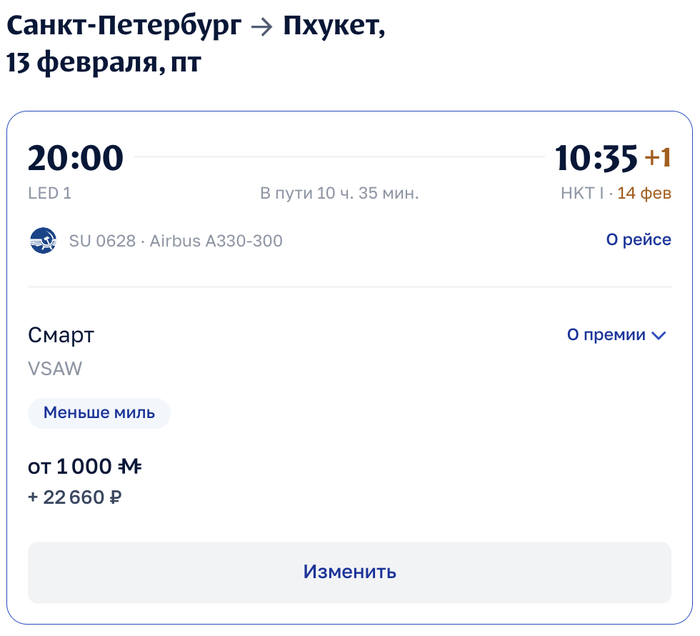The height and width of the screenshot is (636, 700).
Task: Select the HKT I arrival airport label
Action: click(581, 193)
